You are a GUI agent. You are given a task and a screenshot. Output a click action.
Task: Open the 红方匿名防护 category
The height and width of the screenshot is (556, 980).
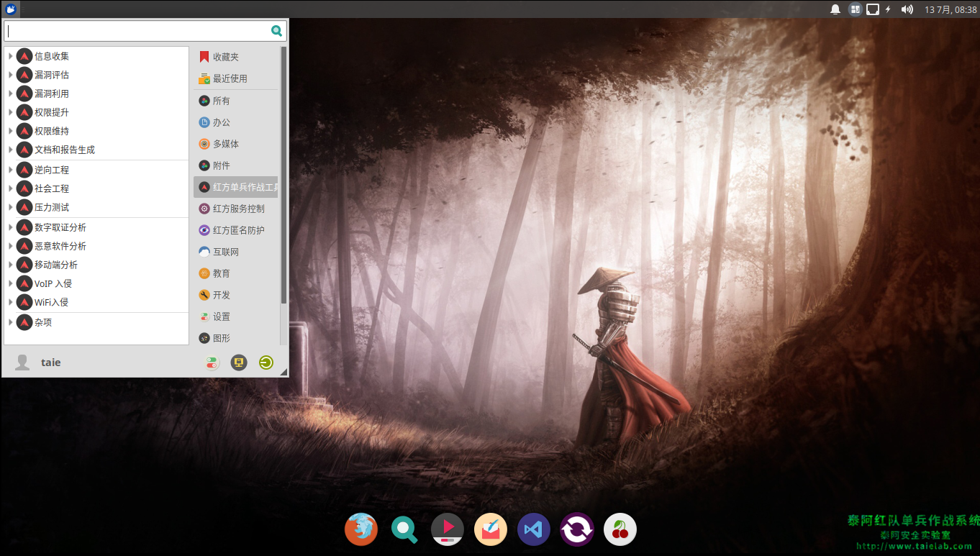(x=236, y=230)
